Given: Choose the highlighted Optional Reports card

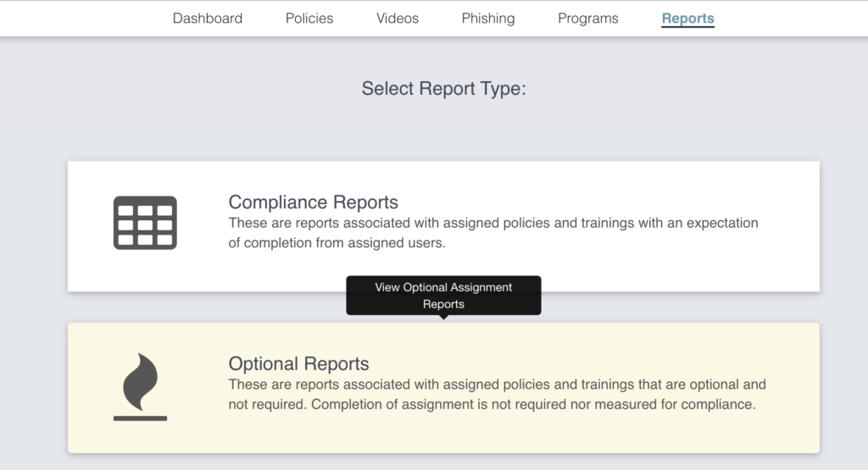Looking at the screenshot, I should coord(443,388).
